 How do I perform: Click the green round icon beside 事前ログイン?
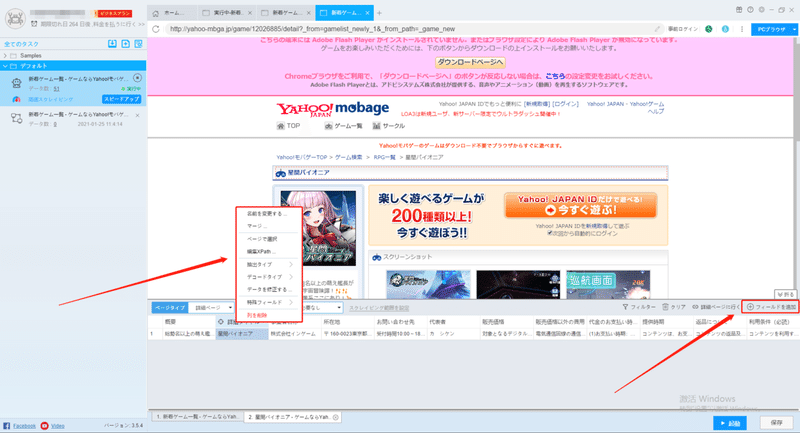click(x=709, y=29)
